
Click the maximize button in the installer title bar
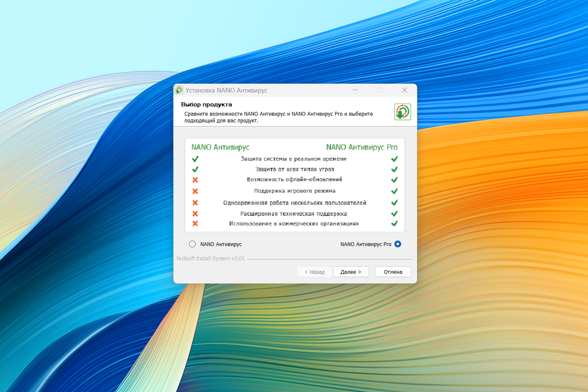click(x=380, y=90)
